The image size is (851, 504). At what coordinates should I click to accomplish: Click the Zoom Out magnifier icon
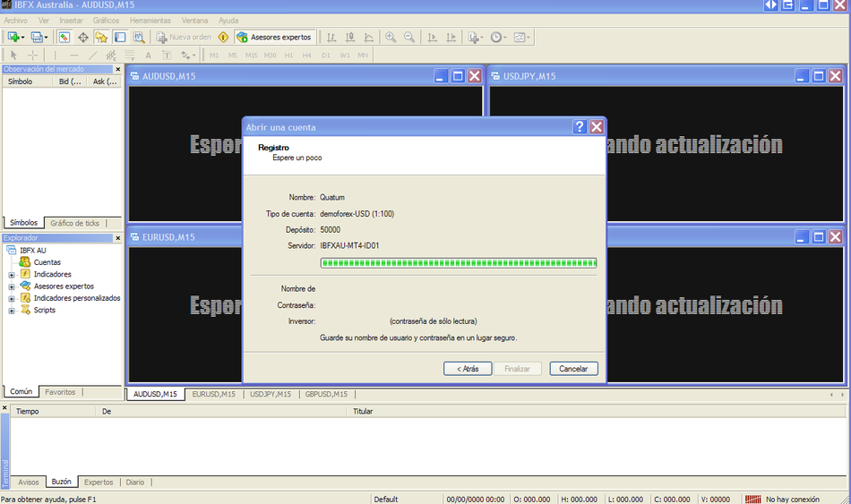point(409,37)
